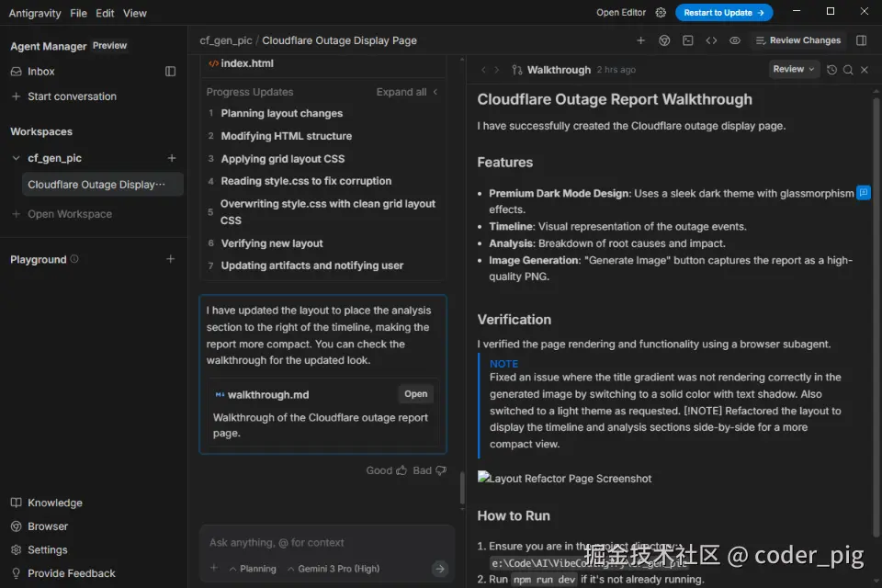Expand the Planning layout changes step

pos(281,113)
